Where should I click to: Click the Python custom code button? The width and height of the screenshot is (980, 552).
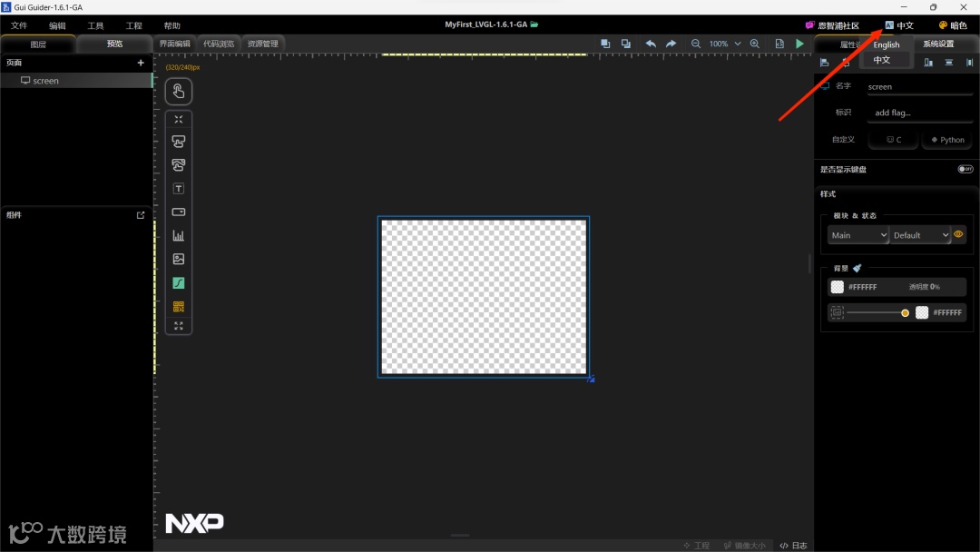click(x=947, y=140)
